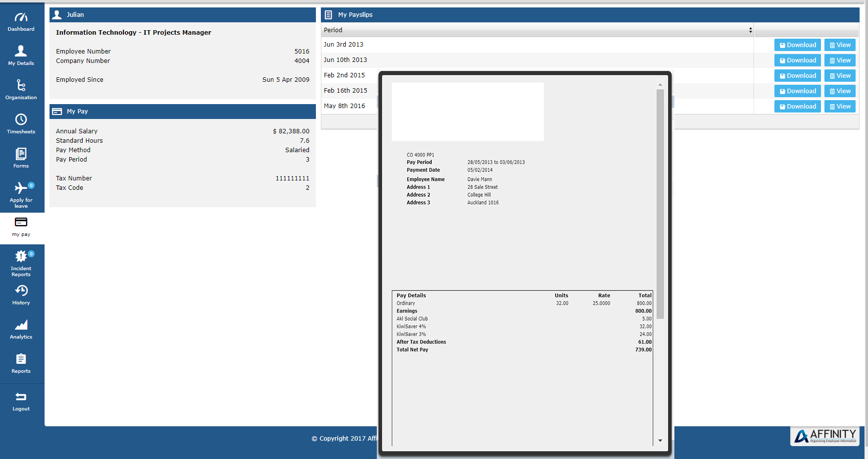868x459 pixels.
Task: Click the Reports menu label
Action: tap(21, 371)
